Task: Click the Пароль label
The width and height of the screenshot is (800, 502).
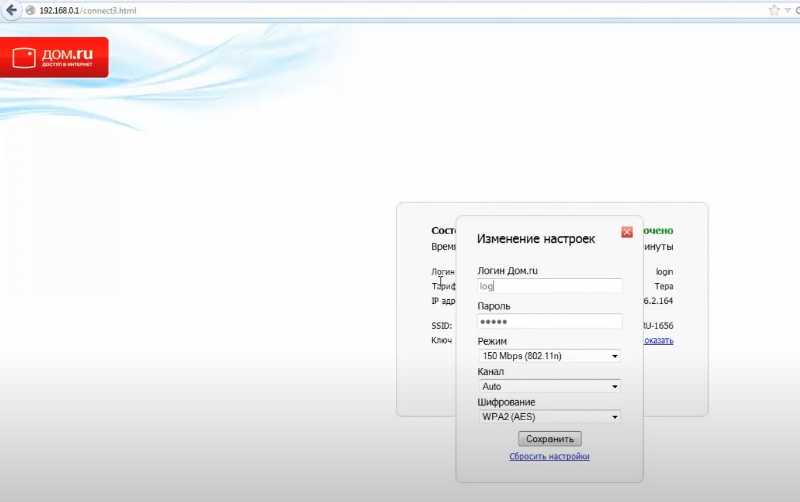Action: coord(494,306)
